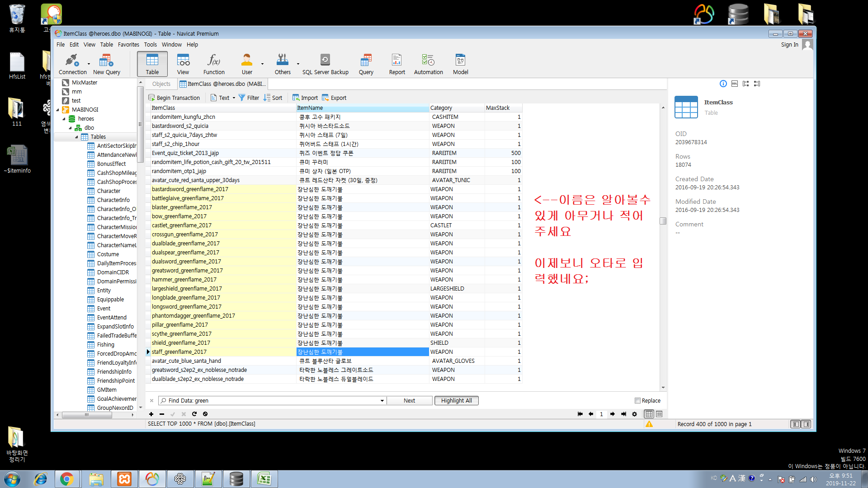Screen dimensions: 868x488
Task: Open Chrome from the taskbar
Action: click(67, 479)
